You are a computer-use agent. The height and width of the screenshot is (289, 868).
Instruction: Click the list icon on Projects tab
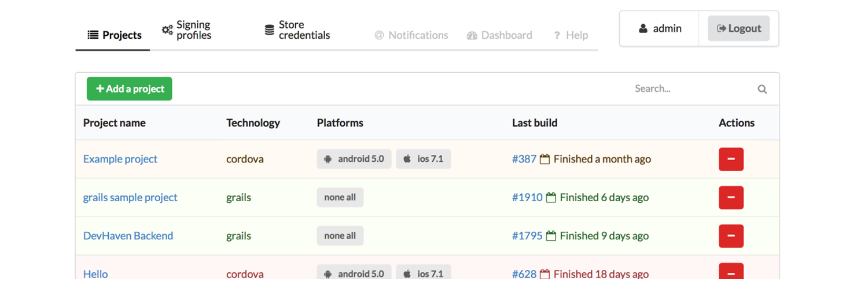coord(93,35)
